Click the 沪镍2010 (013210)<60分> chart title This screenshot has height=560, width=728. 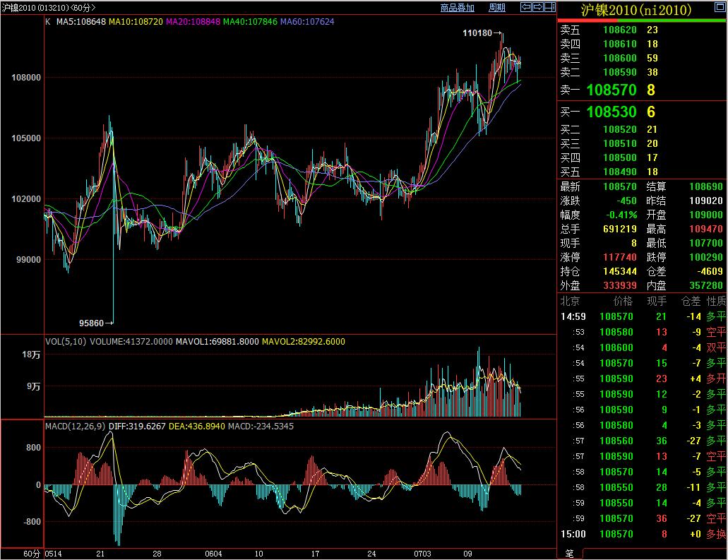[49, 8]
